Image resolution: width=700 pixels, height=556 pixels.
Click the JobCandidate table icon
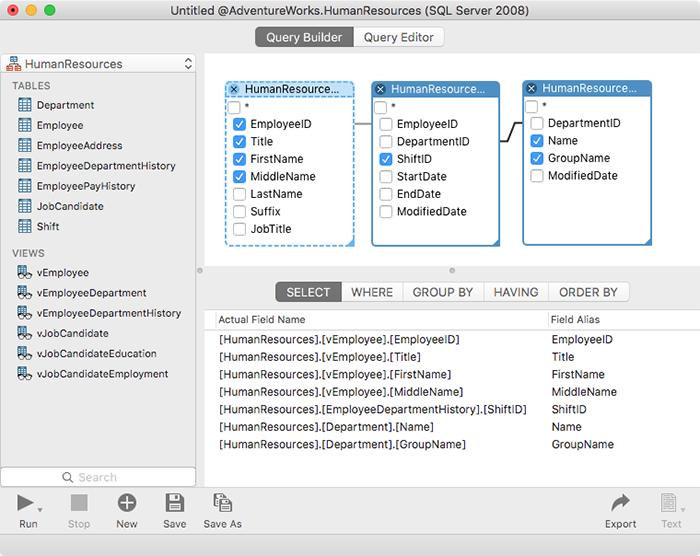[25, 206]
